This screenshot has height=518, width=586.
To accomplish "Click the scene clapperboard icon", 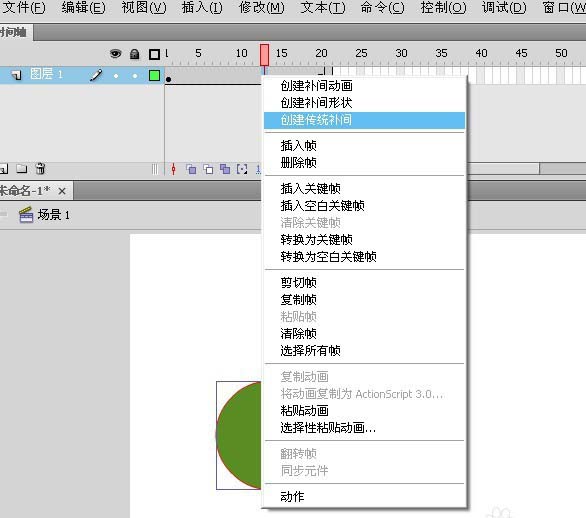I will 26,215.
